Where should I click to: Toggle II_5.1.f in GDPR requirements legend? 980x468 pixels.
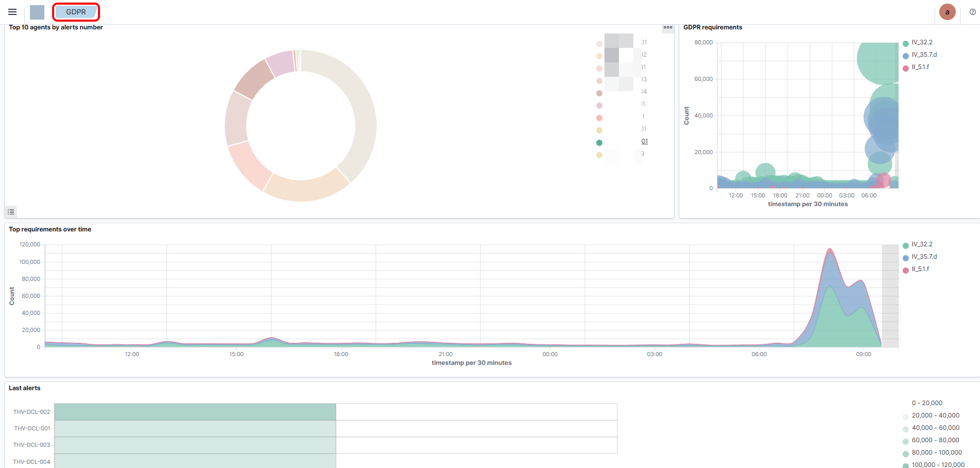920,67
